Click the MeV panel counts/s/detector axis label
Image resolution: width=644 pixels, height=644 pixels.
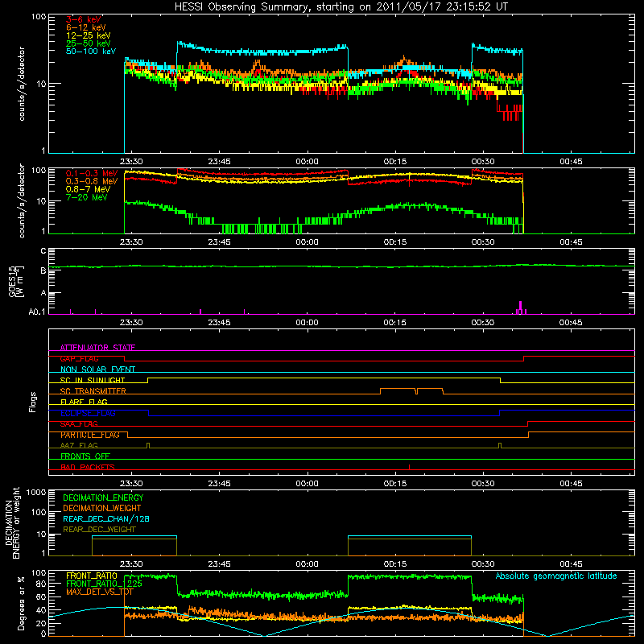coord(22,200)
